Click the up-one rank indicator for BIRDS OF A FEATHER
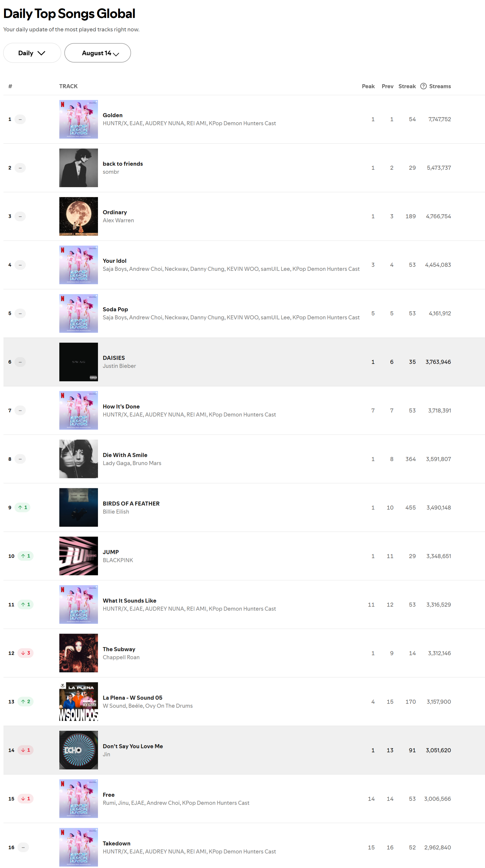The width and height of the screenshot is (485, 868). click(x=23, y=507)
